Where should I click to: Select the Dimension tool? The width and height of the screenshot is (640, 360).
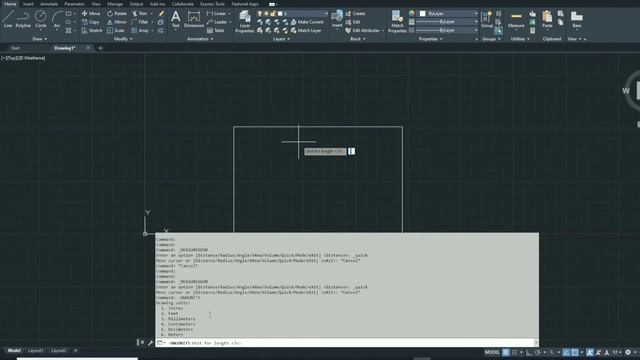click(x=194, y=19)
